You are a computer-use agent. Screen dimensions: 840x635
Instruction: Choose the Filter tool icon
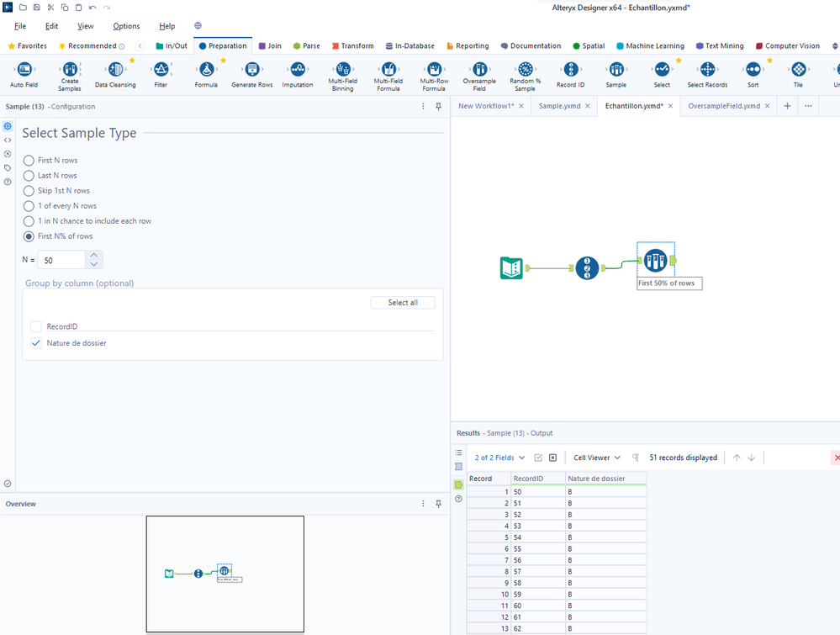(x=161, y=70)
